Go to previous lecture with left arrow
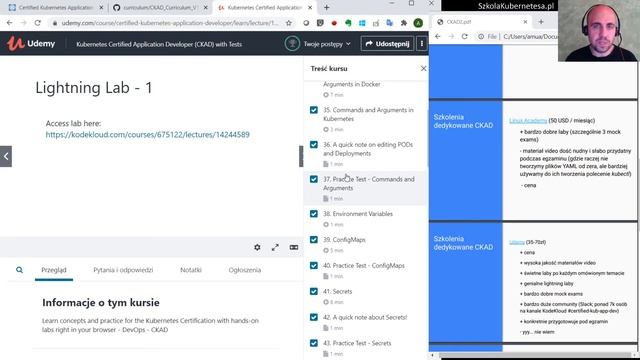 point(6,156)
